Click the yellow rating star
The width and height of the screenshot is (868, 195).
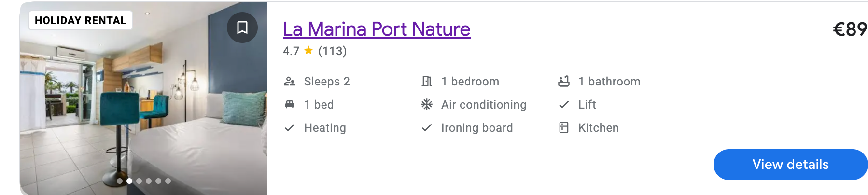pos(308,50)
